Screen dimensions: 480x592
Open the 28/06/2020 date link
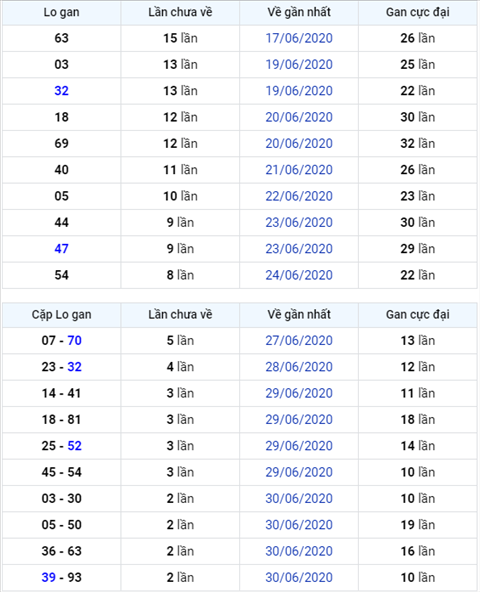point(299,367)
